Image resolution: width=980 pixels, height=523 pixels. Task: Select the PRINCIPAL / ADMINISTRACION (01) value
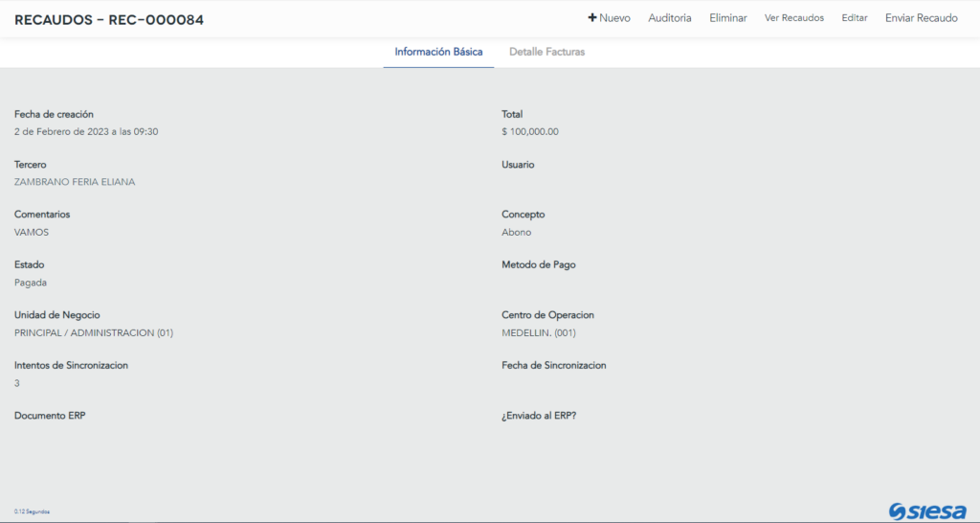click(x=94, y=333)
